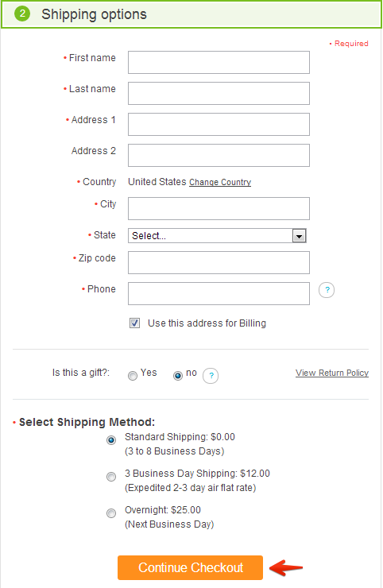The width and height of the screenshot is (383, 588).
Task: Focus the Zip code input field
Action: pyautogui.click(x=219, y=262)
